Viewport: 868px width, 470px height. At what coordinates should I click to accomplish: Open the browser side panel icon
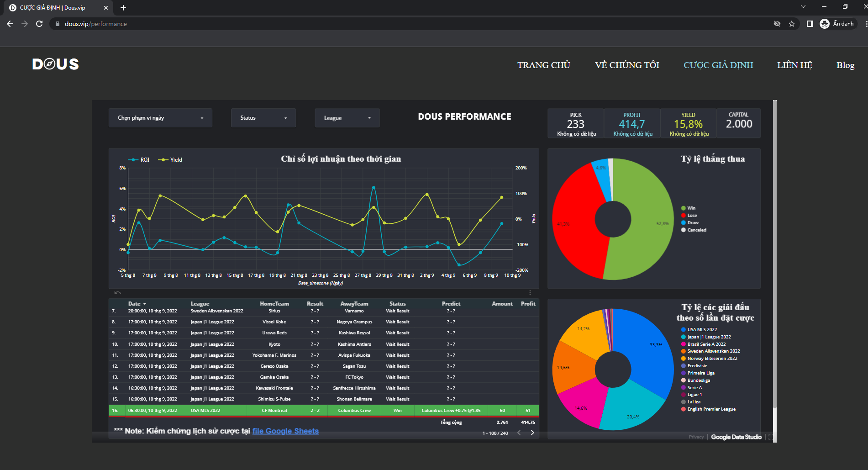[810, 24]
